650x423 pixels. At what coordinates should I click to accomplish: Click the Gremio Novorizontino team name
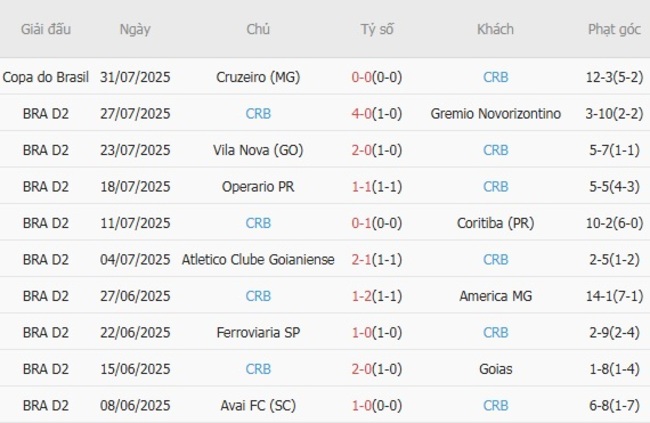(x=495, y=113)
